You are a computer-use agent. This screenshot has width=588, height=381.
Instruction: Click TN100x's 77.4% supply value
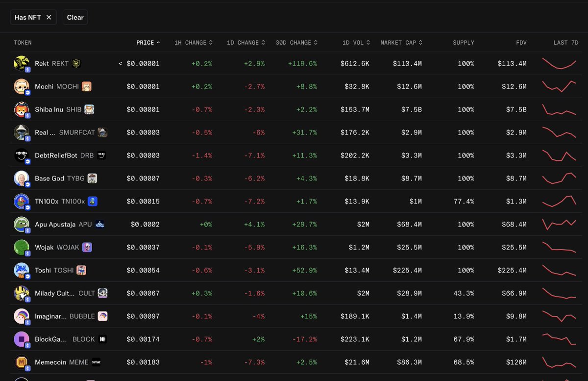coord(464,202)
